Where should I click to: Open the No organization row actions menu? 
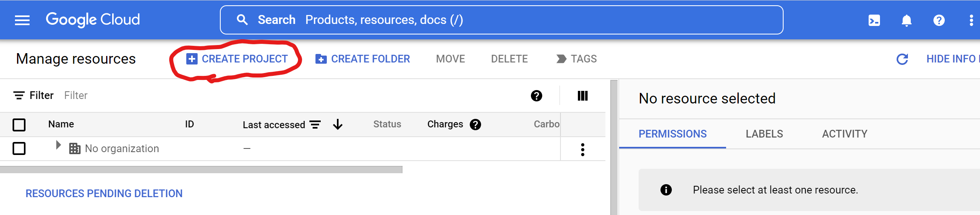click(x=582, y=149)
